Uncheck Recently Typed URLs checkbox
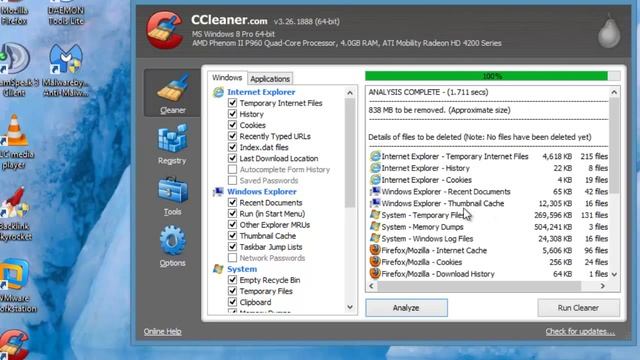Screen dimensions: 640x360 (x=232, y=136)
